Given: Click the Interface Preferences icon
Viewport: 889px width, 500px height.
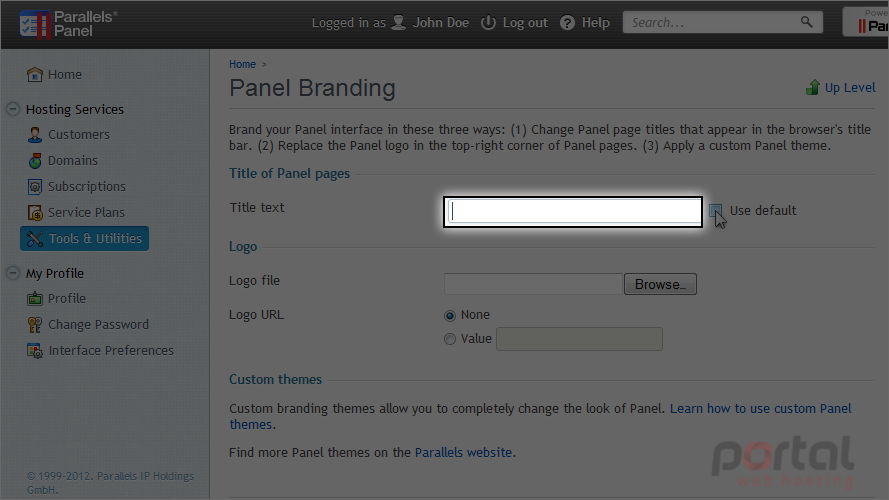Looking at the screenshot, I should [x=35, y=351].
